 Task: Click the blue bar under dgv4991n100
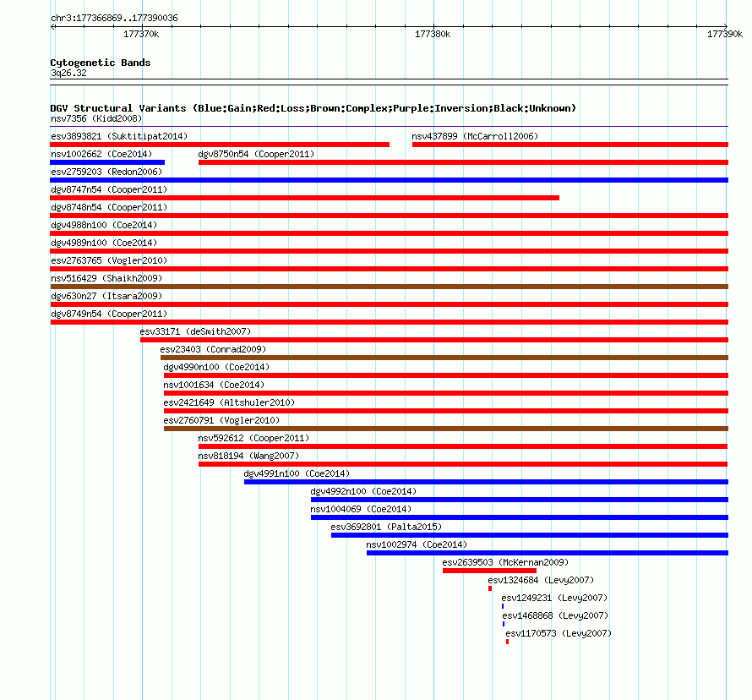pyautogui.click(x=487, y=482)
